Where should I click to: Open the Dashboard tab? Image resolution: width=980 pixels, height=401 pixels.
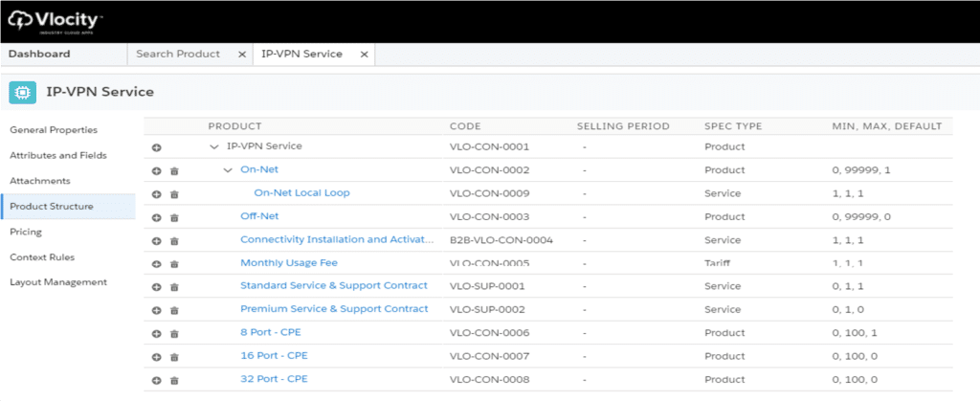point(39,55)
